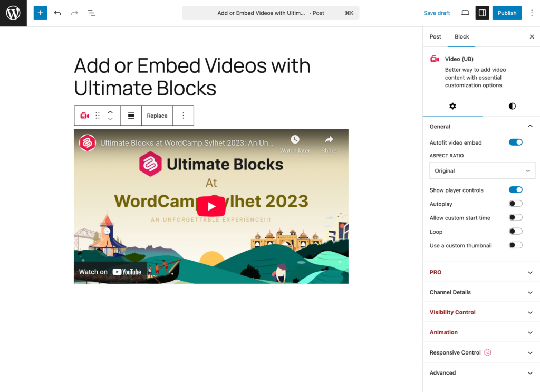This screenshot has width=540, height=392.
Task: Click the block alignment icon
Action: click(x=131, y=116)
